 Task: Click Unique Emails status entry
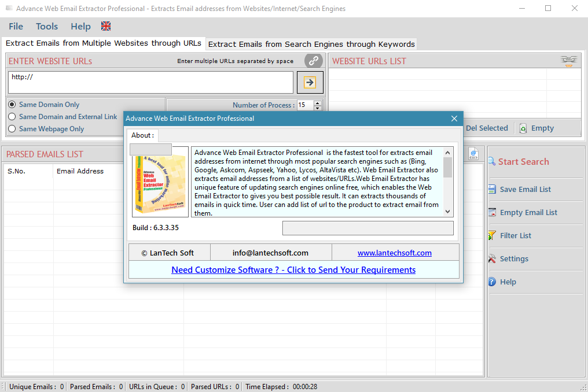pyautogui.click(x=36, y=387)
